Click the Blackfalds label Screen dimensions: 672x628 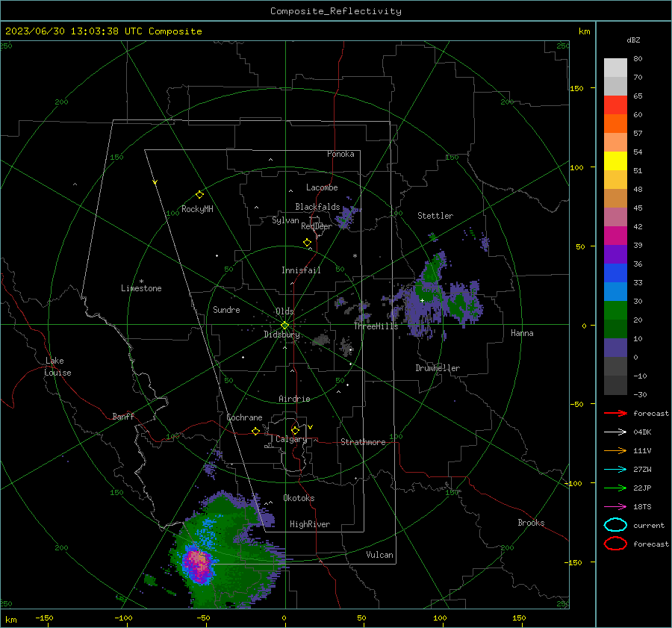pos(317,207)
